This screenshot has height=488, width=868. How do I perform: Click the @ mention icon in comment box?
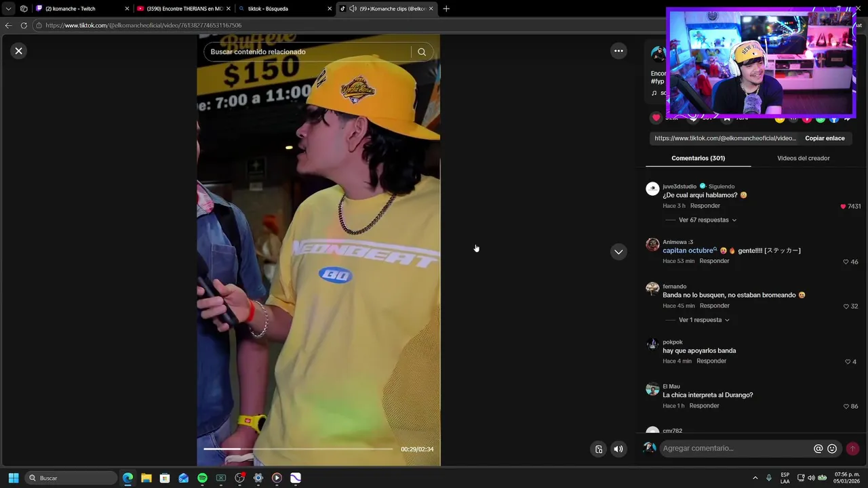(x=818, y=449)
